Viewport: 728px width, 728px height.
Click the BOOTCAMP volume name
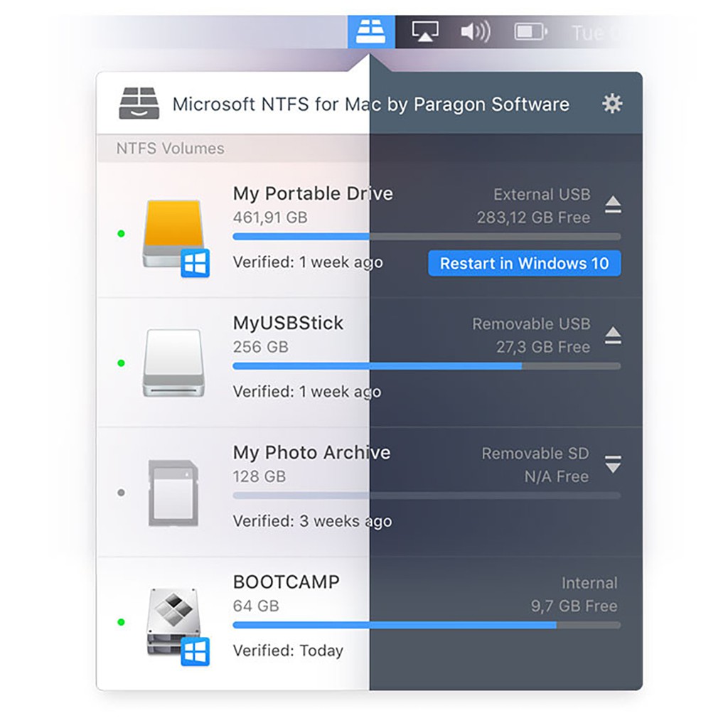click(287, 582)
